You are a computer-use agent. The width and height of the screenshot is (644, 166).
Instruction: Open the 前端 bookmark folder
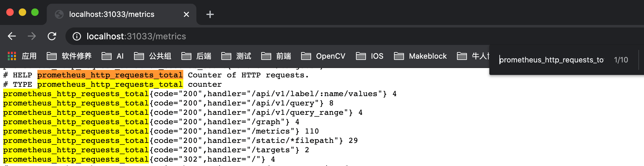(x=276, y=56)
